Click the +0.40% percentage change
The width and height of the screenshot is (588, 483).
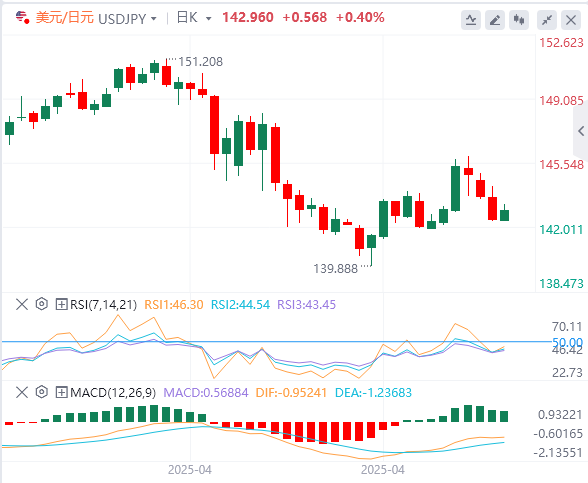tap(360, 18)
